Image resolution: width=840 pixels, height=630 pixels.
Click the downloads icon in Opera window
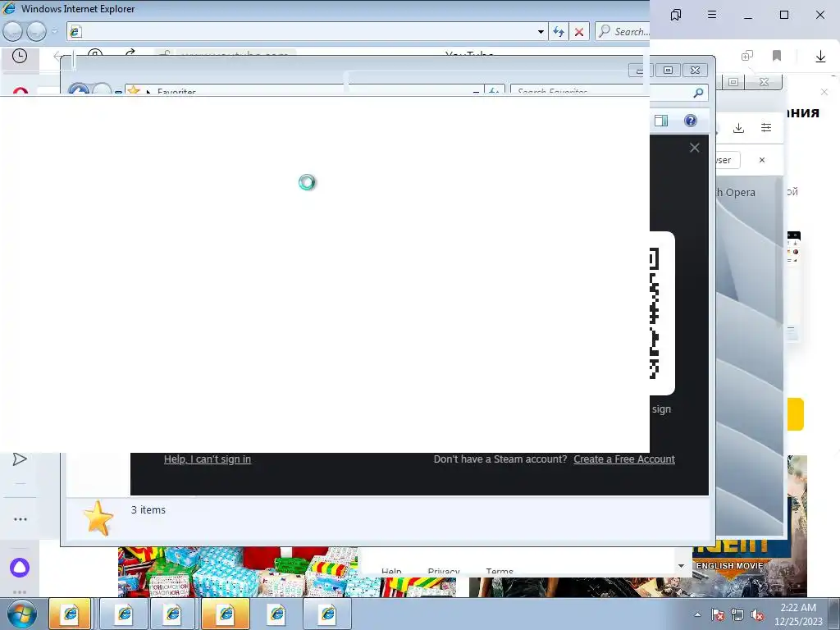[739, 127]
